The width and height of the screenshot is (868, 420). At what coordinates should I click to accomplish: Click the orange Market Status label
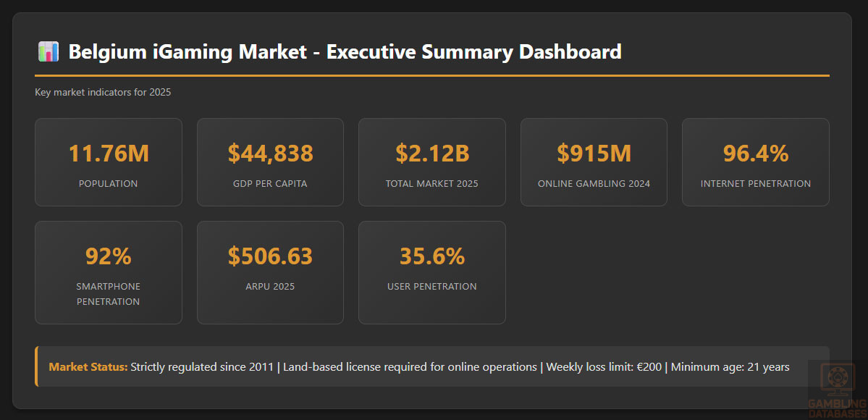click(x=88, y=367)
